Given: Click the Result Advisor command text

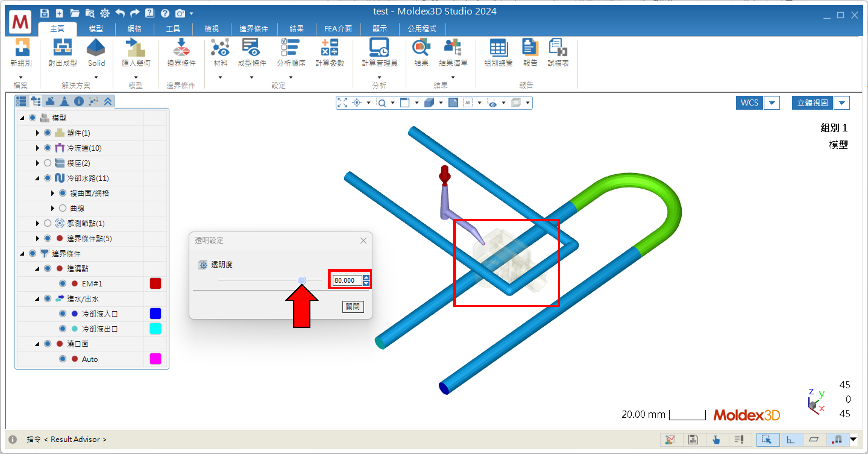Looking at the screenshot, I should (75, 440).
